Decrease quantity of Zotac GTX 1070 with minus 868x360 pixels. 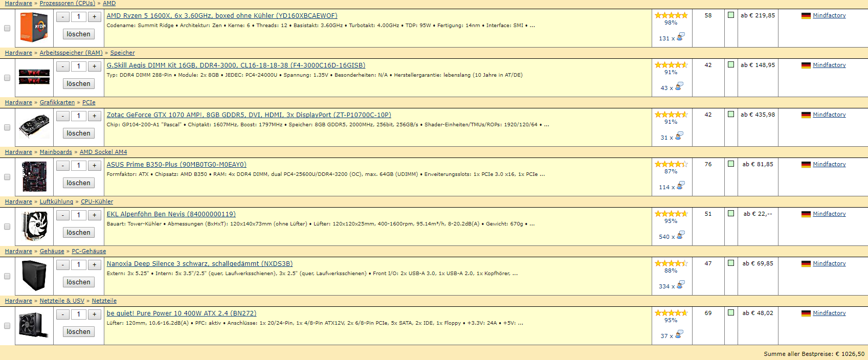tap(63, 116)
